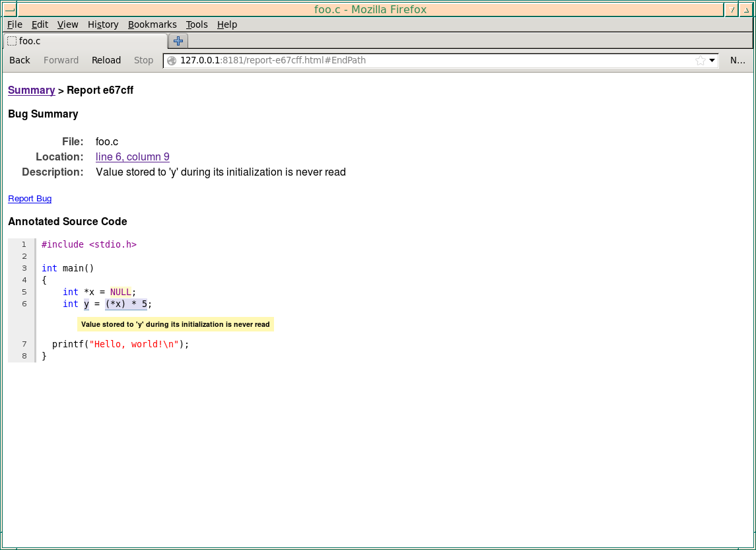Click the highlighted NULL on line 5
The width and height of the screenshot is (756, 550).
click(121, 292)
